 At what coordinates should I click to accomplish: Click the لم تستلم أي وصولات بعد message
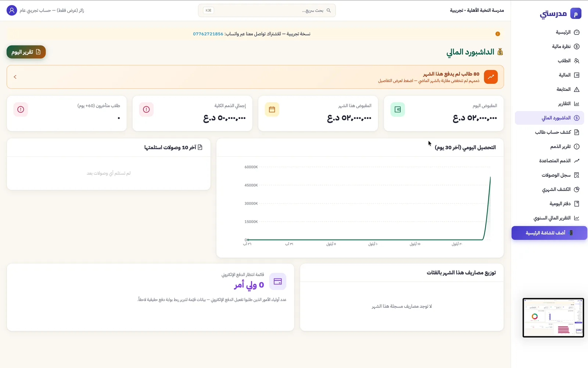point(108,173)
